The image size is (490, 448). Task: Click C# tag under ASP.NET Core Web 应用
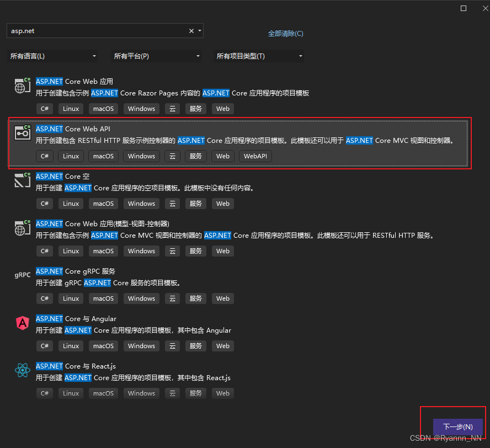tap(44, 109)
